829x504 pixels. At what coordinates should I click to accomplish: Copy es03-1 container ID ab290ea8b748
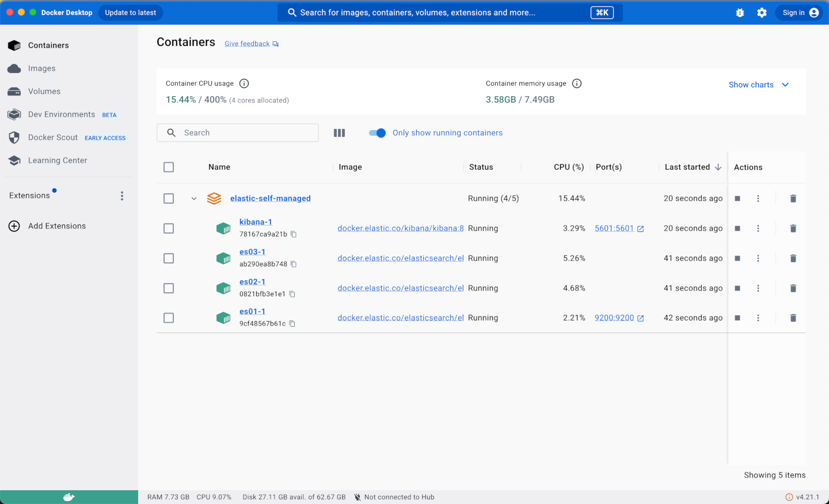294,264
